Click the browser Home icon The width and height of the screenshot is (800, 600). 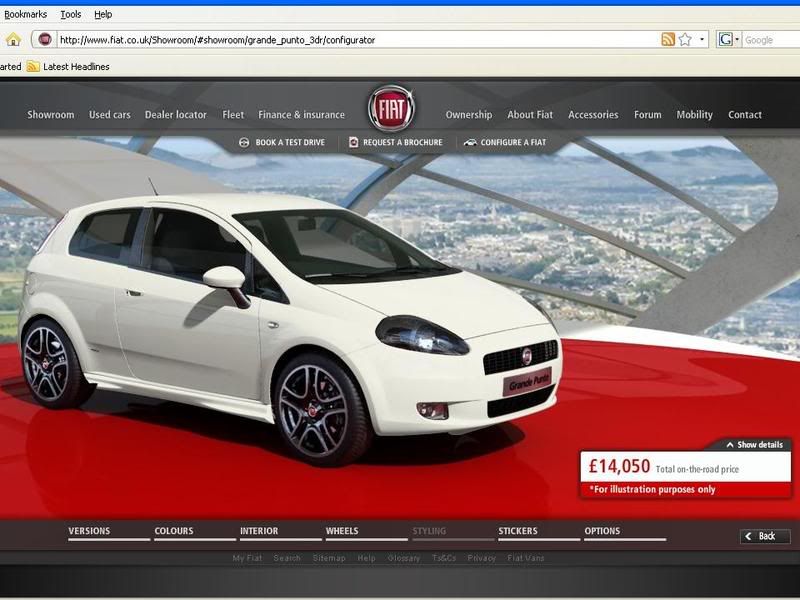point(13,39)
